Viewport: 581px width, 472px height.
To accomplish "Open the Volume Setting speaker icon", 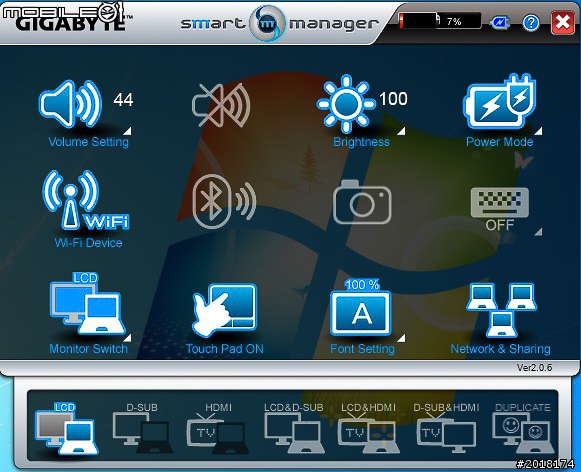I will coord(70,104).
